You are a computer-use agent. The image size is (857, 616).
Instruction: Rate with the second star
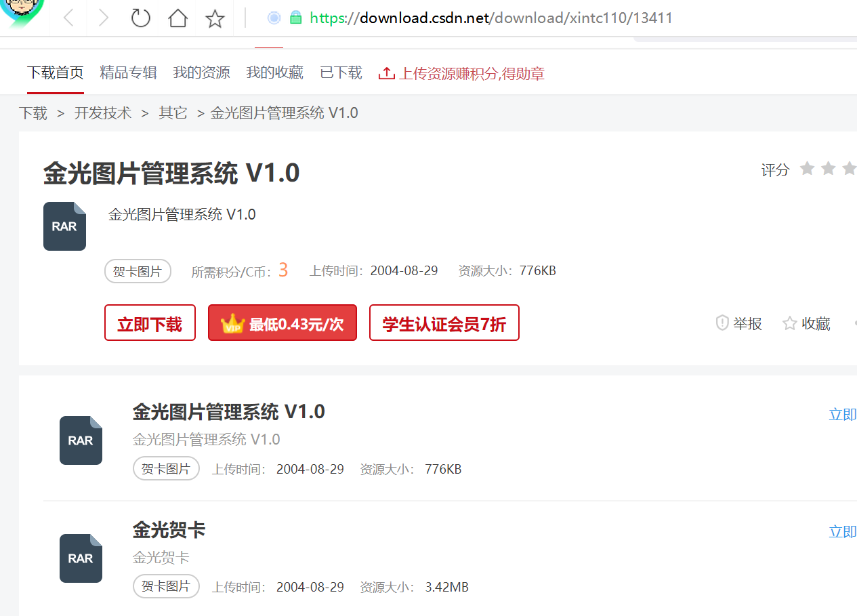coord(829,169)
